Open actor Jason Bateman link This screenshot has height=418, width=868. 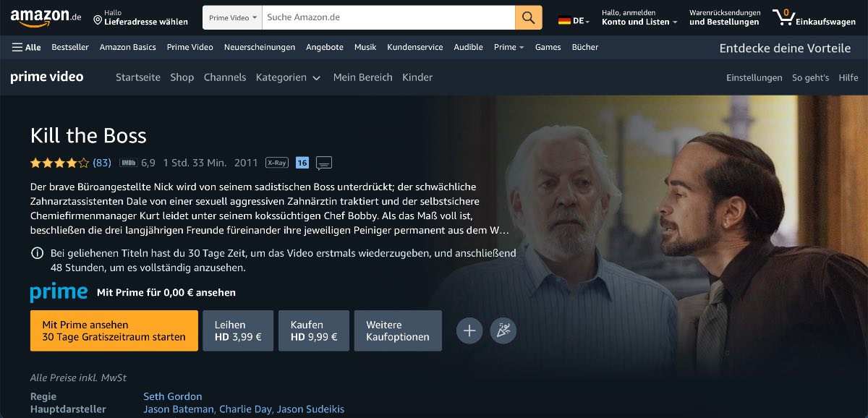tap(179, 409)
